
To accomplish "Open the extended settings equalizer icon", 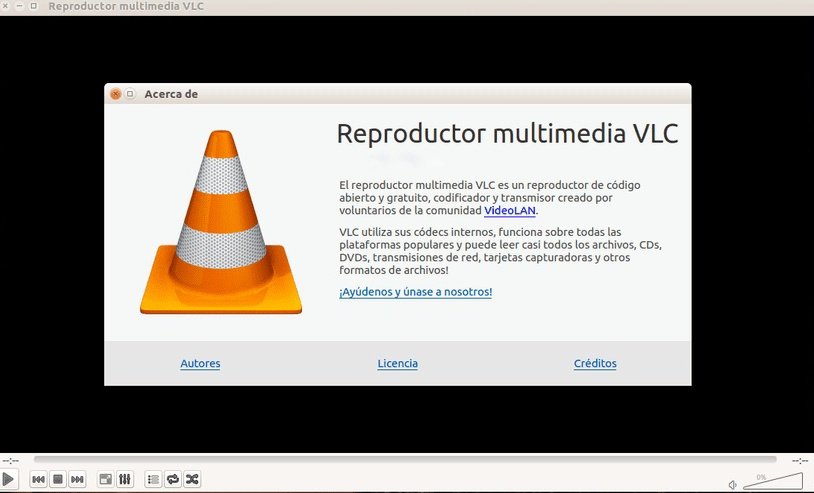I will pyautogui.click(x=125, y=479).
